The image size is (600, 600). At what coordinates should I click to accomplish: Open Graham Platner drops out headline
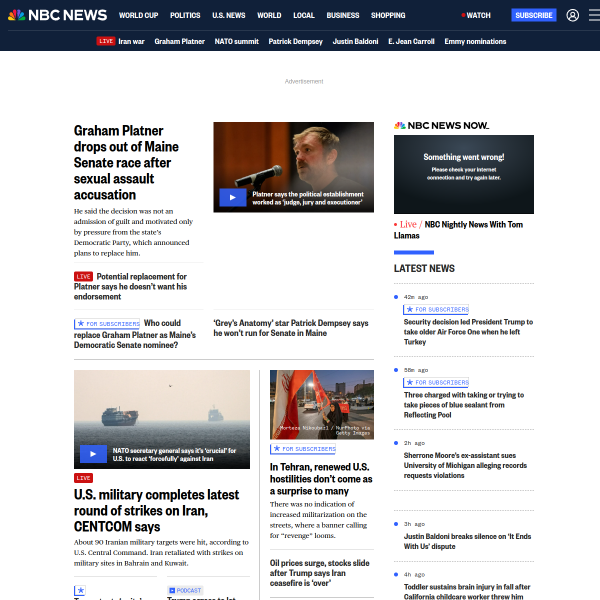pyautogui.click(x=126, y=163)
